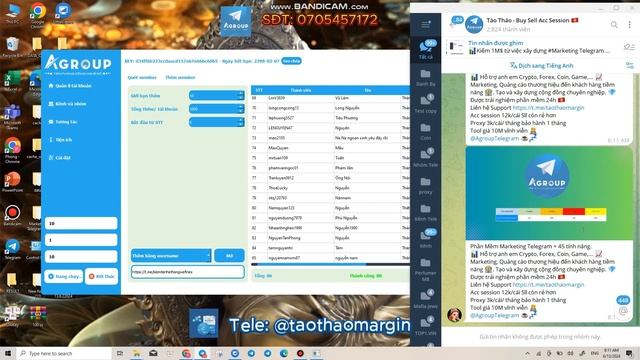Select the Namquyen123 row in the table

tap(330, 208)
